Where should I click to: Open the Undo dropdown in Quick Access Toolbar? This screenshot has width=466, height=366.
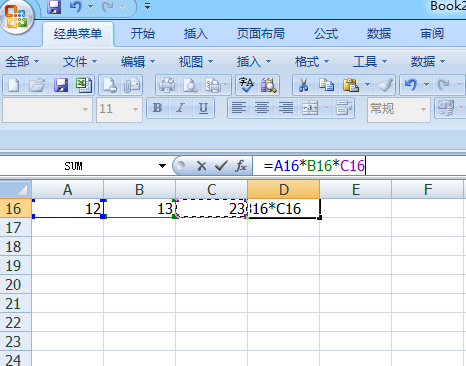click(x=90, y=7)
